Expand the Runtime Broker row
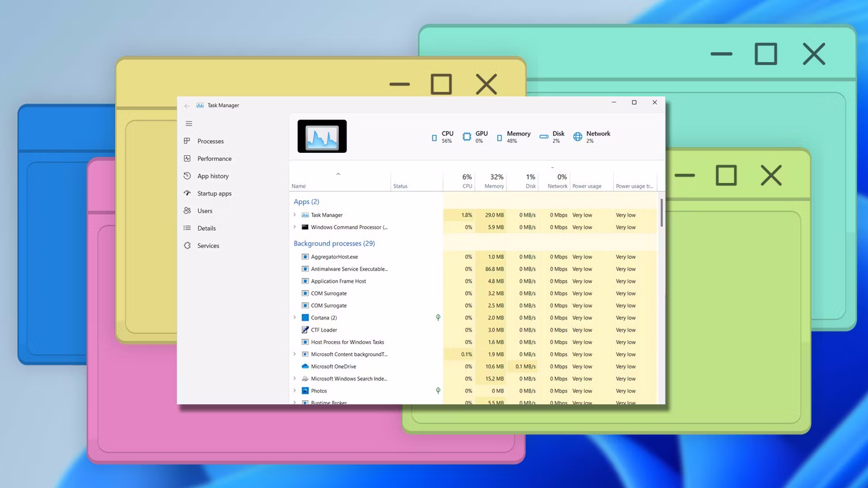Image resolution: width=868 pixels, height=488 pixels. click(x=295, y=402)
